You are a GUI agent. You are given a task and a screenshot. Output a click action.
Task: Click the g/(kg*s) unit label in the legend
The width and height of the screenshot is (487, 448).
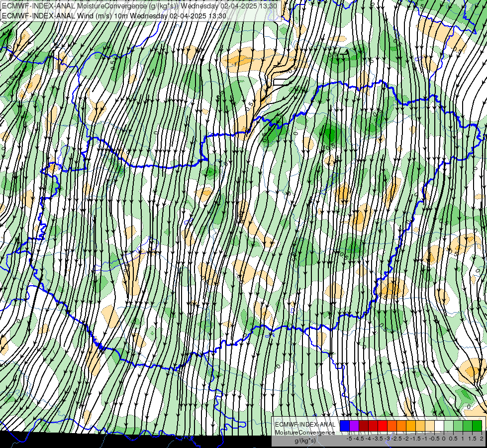(x=305, y=441)
